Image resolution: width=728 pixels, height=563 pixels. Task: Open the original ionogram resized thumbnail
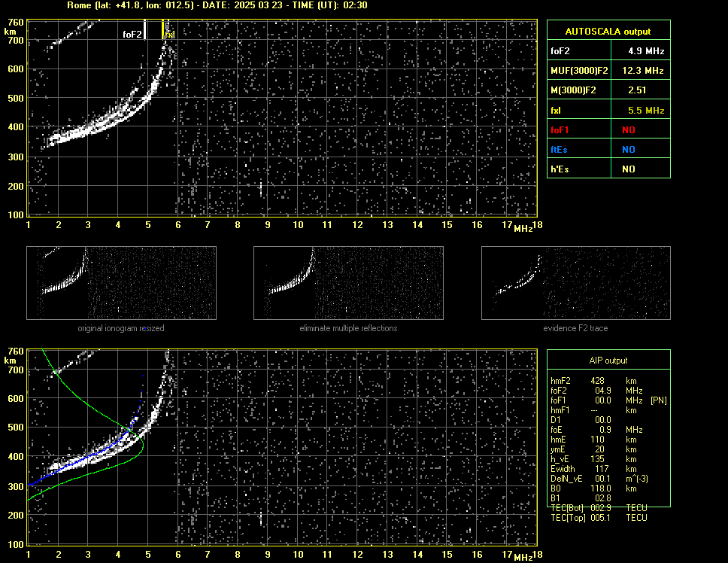(121, 283)
